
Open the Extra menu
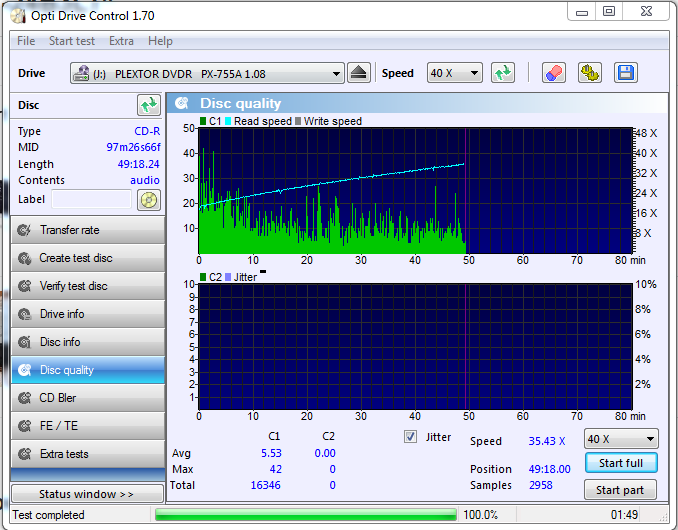tap(121, 41)
